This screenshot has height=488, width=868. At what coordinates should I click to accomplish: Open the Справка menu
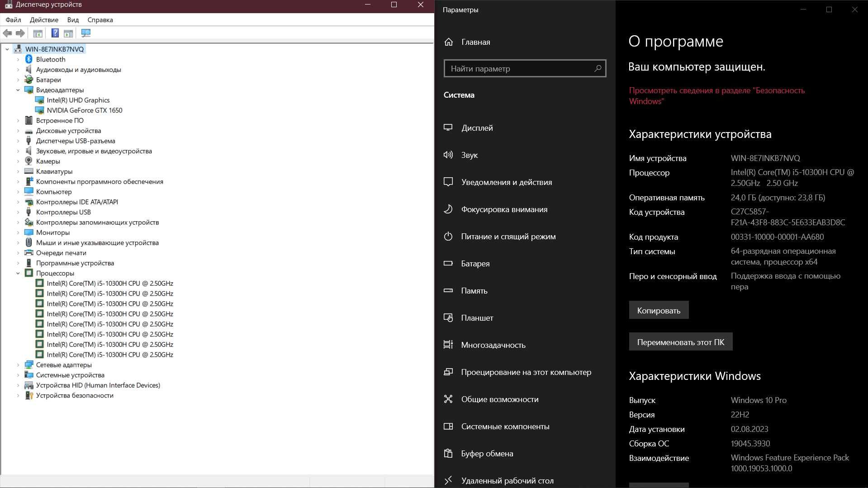[x=100, y=19]
